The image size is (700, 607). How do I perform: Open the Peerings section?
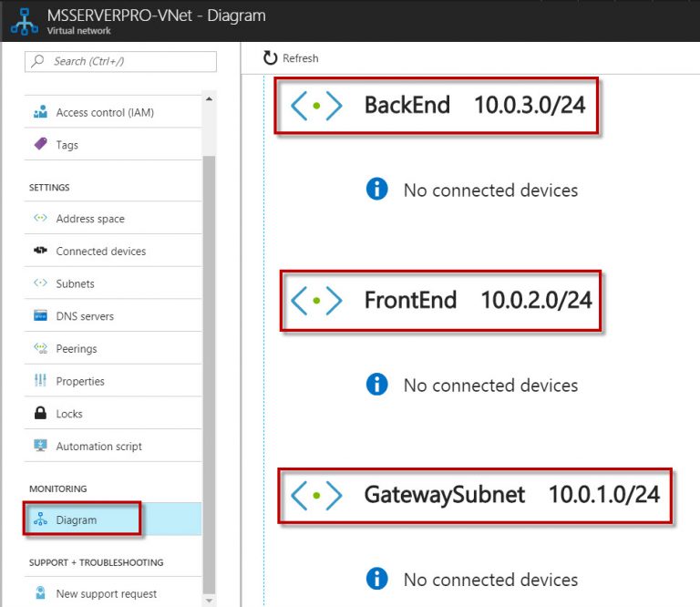click(76, 349)
